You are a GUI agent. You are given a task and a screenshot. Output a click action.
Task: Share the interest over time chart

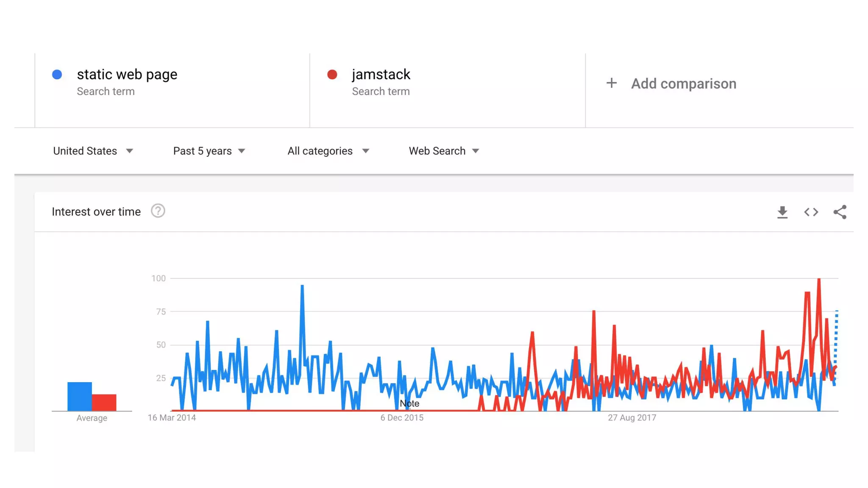tap(840, 212)
